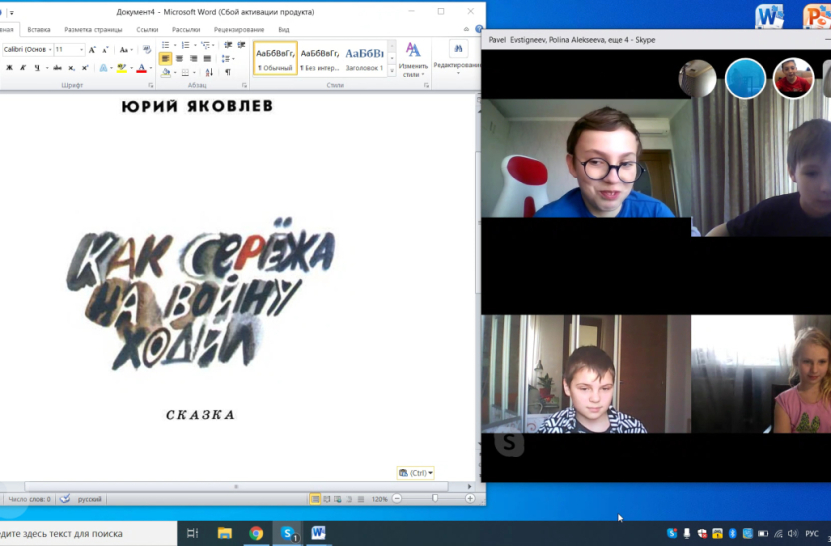Click Increase Indent icon

241,45
